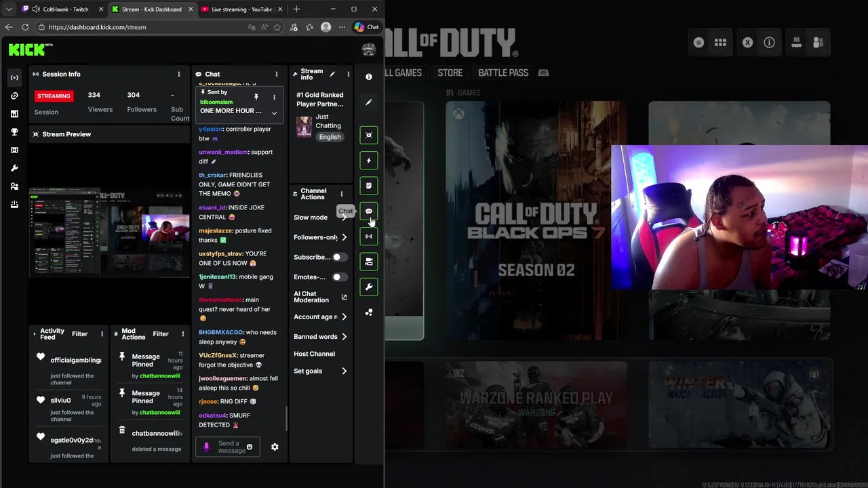Open three-dot menu of Mod Actions panel
This screenshot has width=868, height=488.
click(183, 333)
